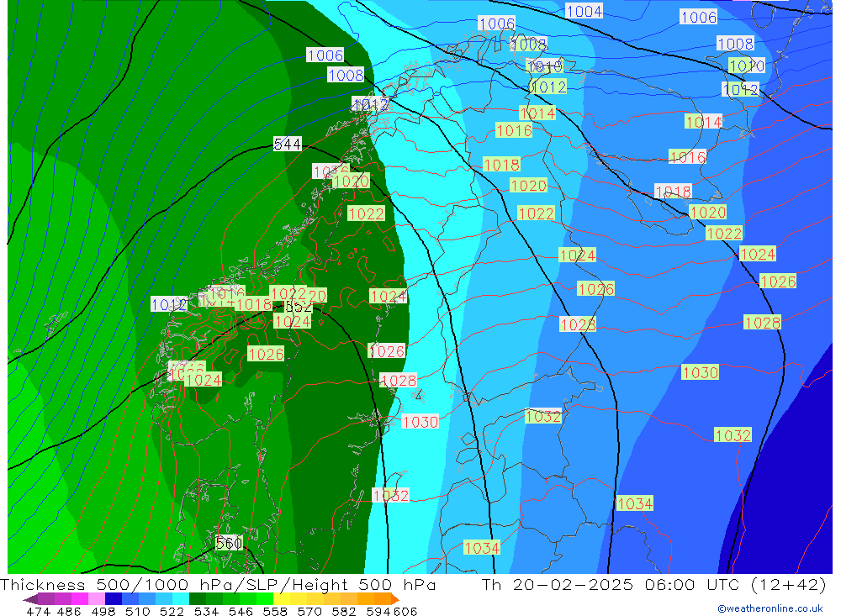Click the legend value '546'

(241, 611)
